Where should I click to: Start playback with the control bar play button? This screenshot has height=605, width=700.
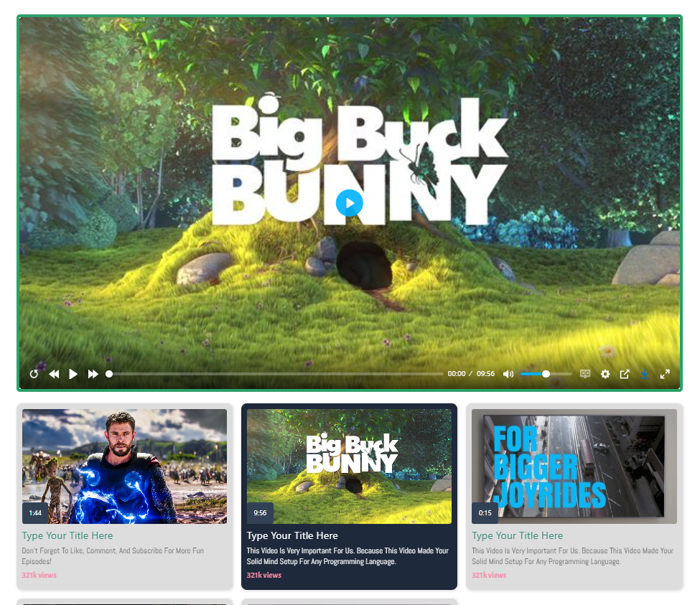click(73, 374)
